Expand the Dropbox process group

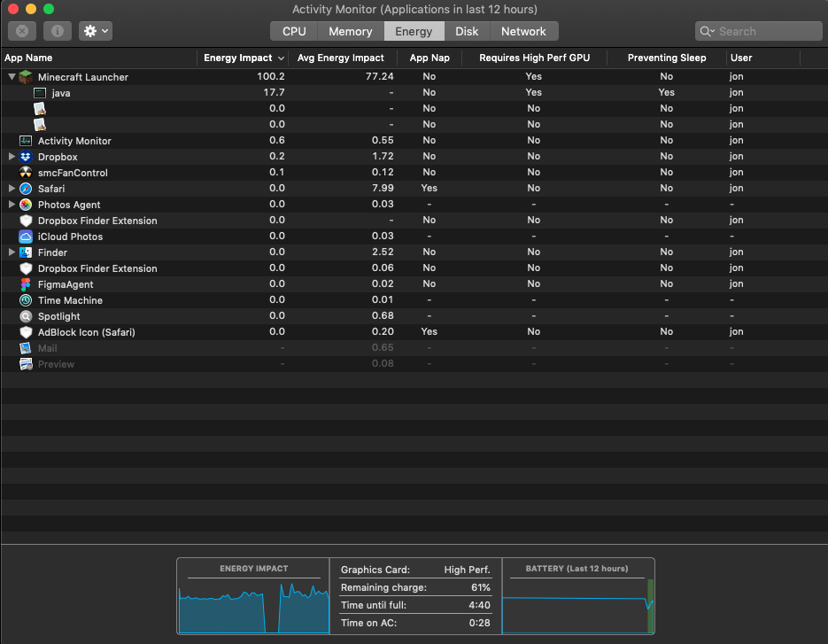(12, 157)
